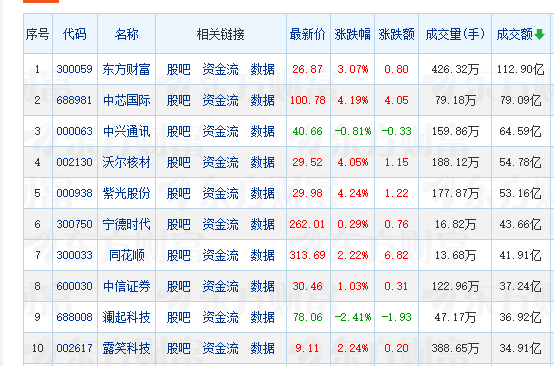554x366 pixels.
Task: Open 数据 for 东方财富
Action: tap(263, 69)
